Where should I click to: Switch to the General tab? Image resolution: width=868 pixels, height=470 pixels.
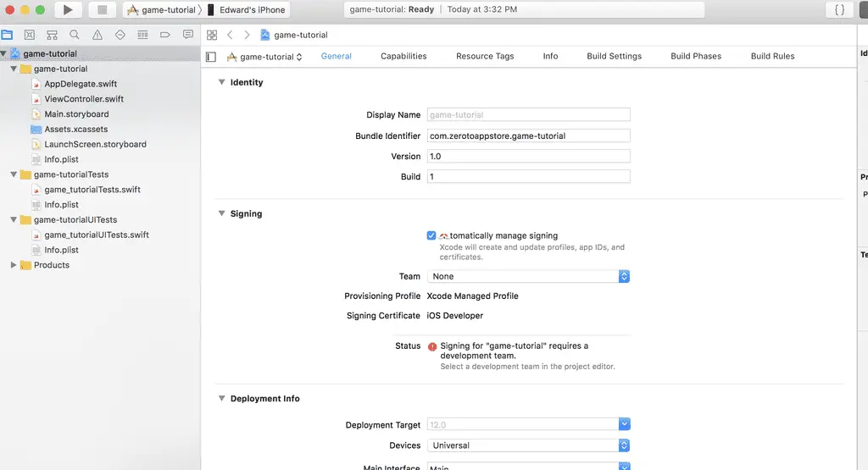[336, 56]
